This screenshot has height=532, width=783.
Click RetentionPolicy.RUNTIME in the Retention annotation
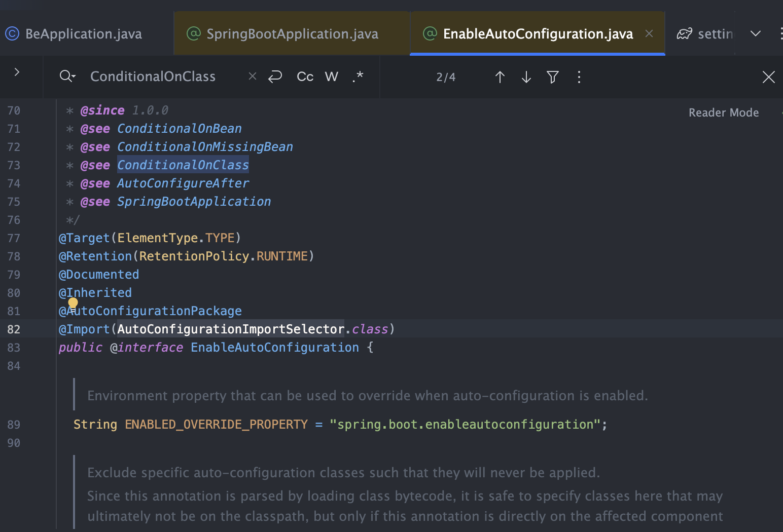click(224, 256)
